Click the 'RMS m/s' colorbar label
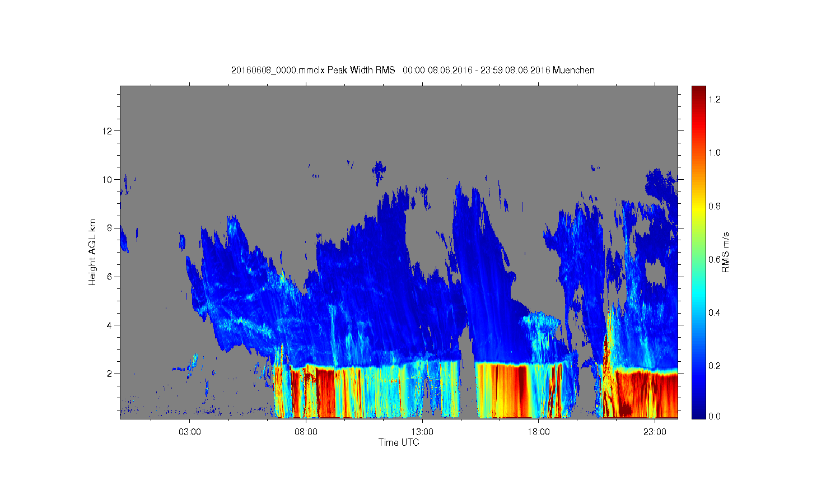Image resolution: width=840 pixels, height=504 pixels. point(726,252)
